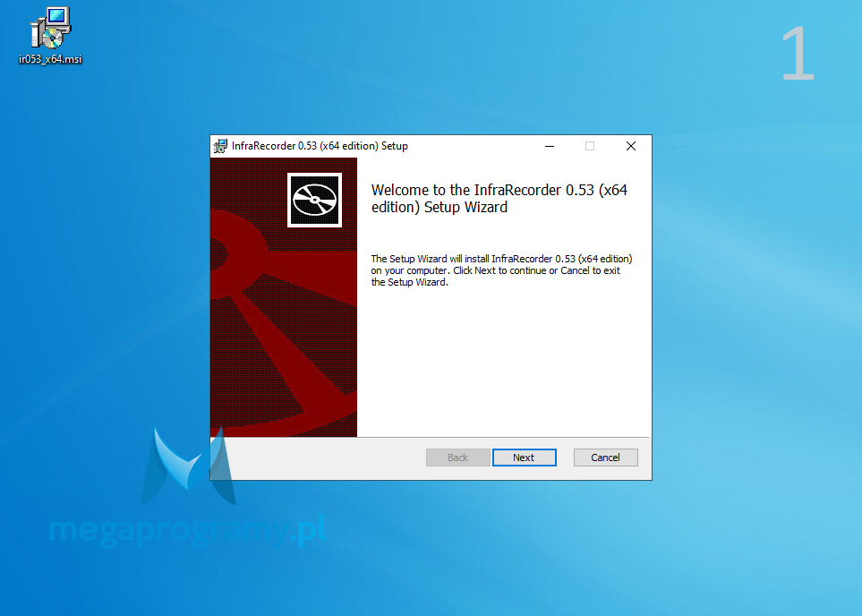The height and width of the screenshot is (616, 862).
Task: Minimize the InfraRecorder Setup window
Action: point(550,146)
